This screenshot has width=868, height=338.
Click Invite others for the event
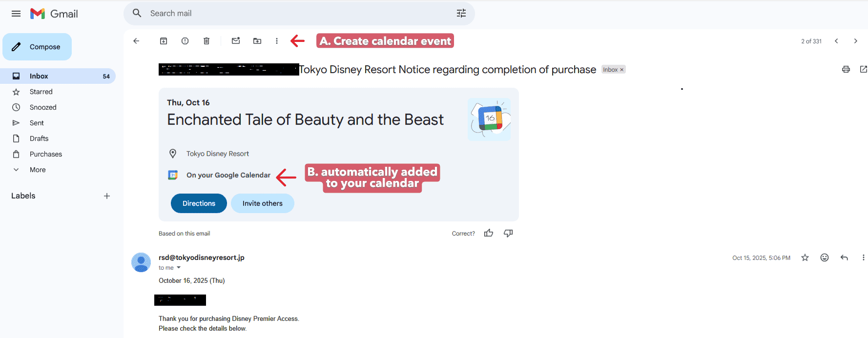(x=262, y=203)
